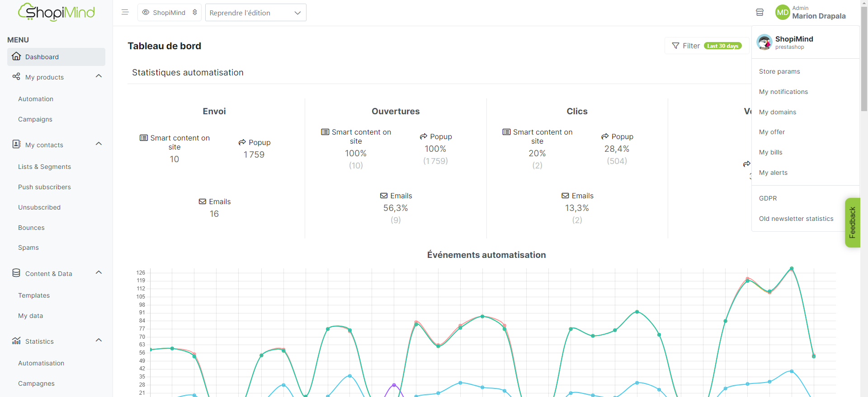Select My alerts in account menu

(773, 173)
